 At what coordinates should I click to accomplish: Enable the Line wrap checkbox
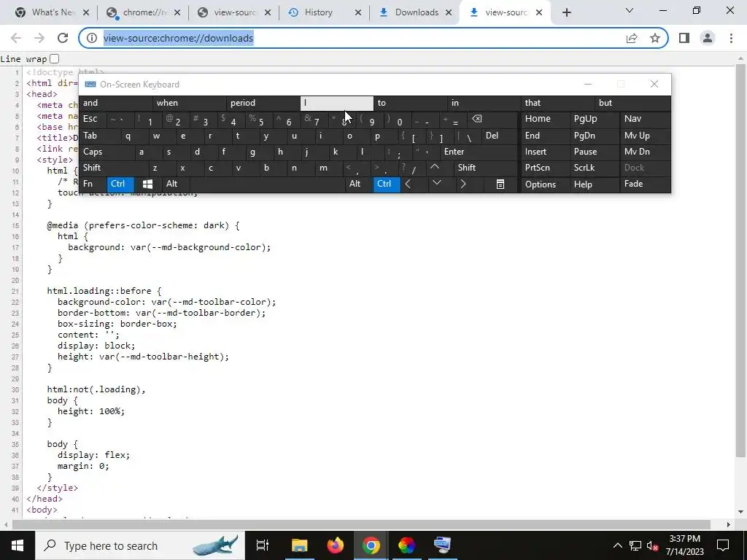(x=54, y=58)
